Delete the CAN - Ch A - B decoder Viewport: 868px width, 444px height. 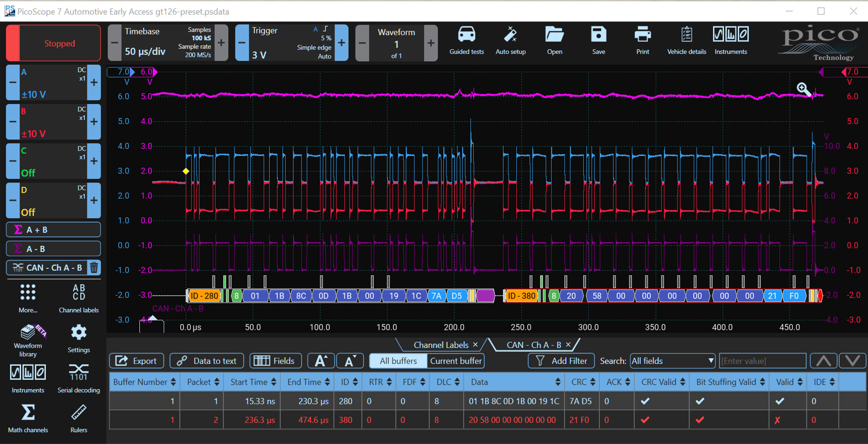(x=94, y=268)
